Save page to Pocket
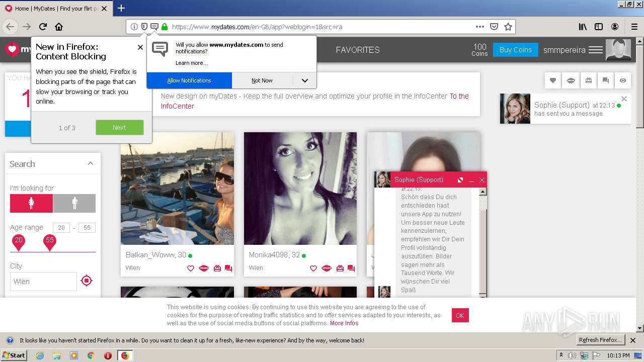This screenshot has height=362, width=644. pos(494,27)
